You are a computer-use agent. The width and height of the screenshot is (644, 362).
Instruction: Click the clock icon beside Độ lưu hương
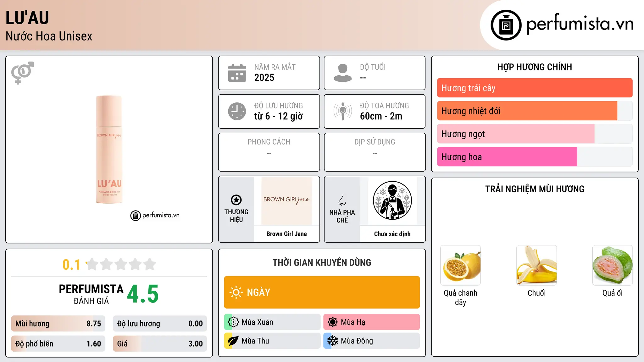237,111
